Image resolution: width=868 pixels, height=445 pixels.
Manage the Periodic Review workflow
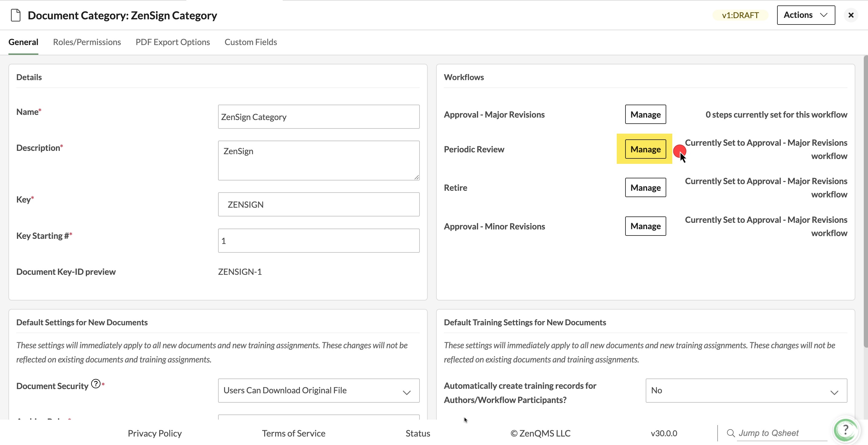pos(645,149)
